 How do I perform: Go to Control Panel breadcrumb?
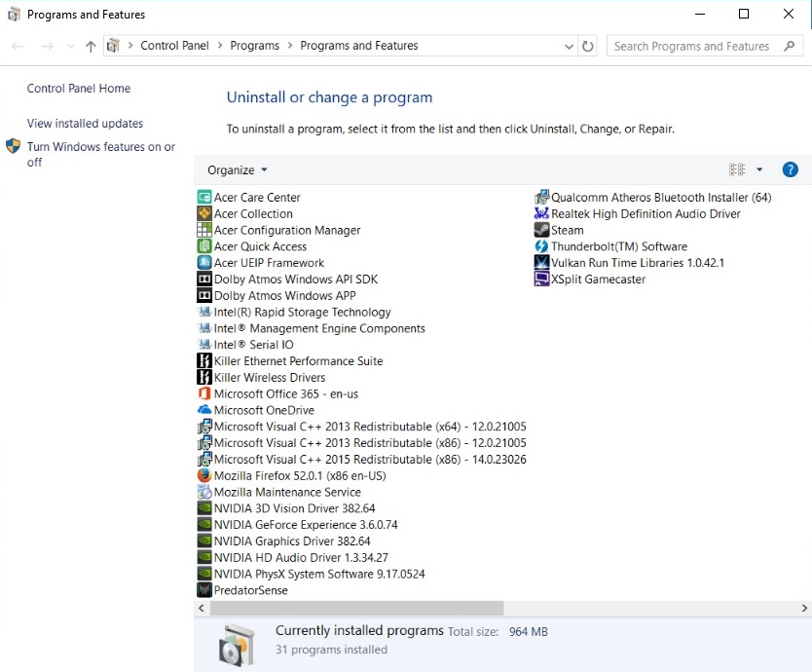tap(173, 46)
